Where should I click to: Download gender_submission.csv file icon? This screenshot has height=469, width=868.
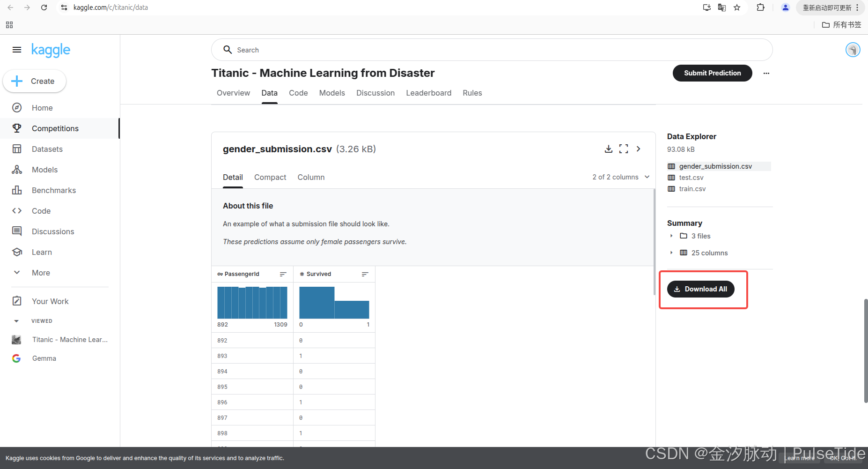pos(608,149)
